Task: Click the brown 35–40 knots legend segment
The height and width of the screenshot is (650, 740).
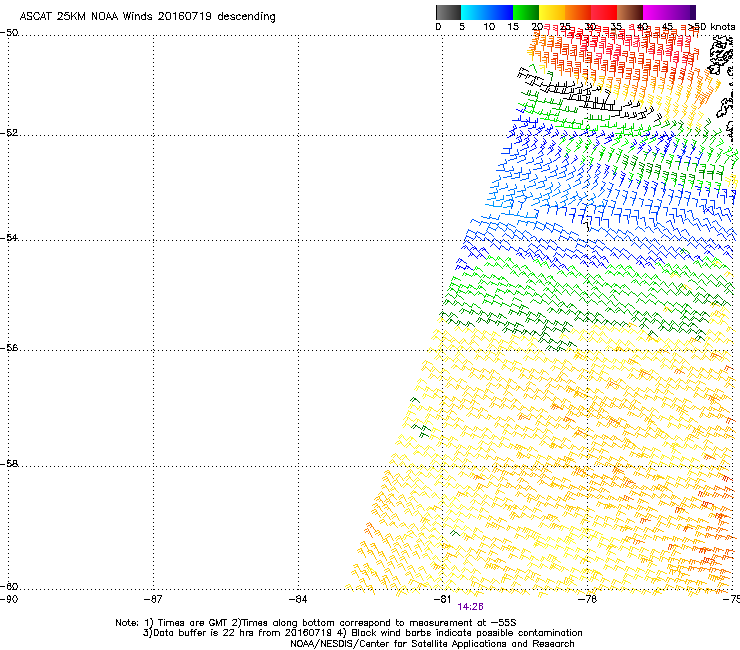Action: (x=630, y=12)
